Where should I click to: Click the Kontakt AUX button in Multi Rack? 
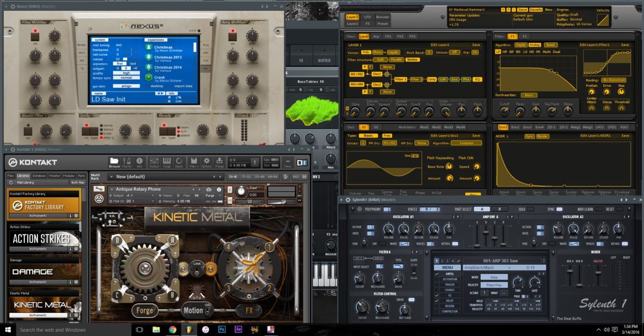(x=296, y=176)
